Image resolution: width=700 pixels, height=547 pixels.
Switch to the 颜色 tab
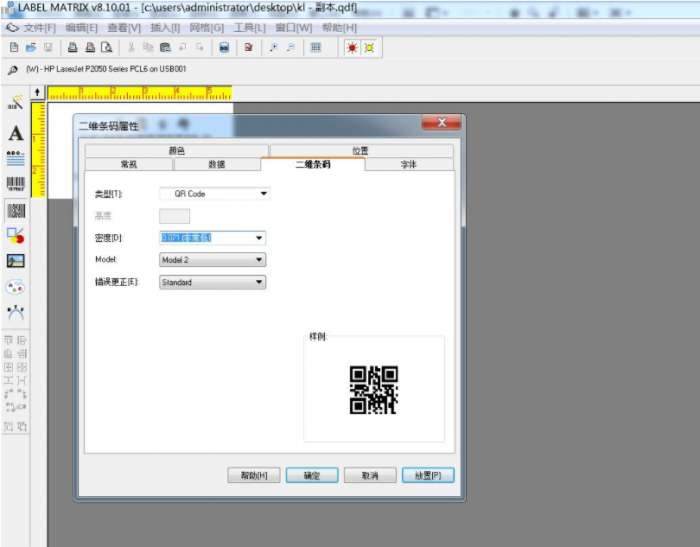coord(176,150)
